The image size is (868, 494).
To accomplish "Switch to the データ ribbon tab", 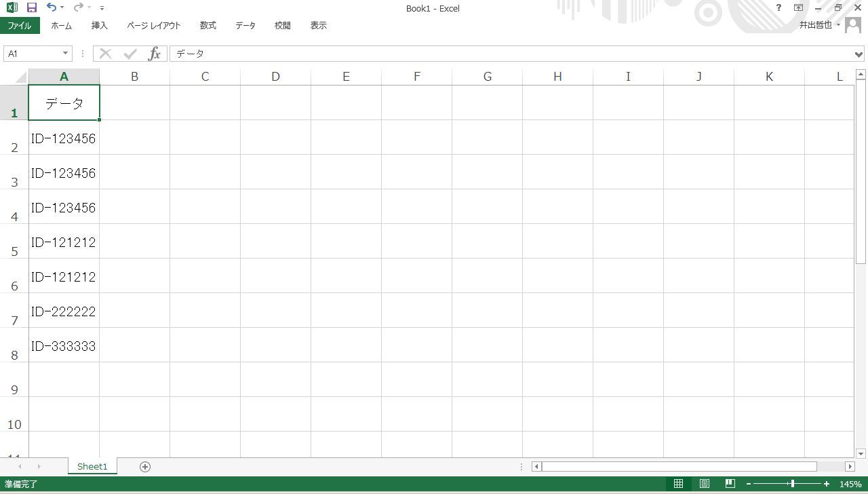I will pyautogui.click(x=245, y=25).
